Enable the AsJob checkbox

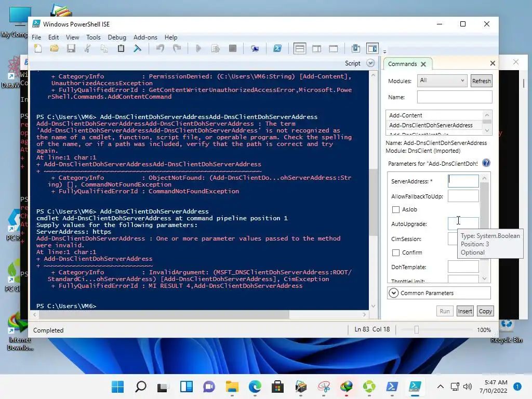pyautogui.click(x=395, y=210)
